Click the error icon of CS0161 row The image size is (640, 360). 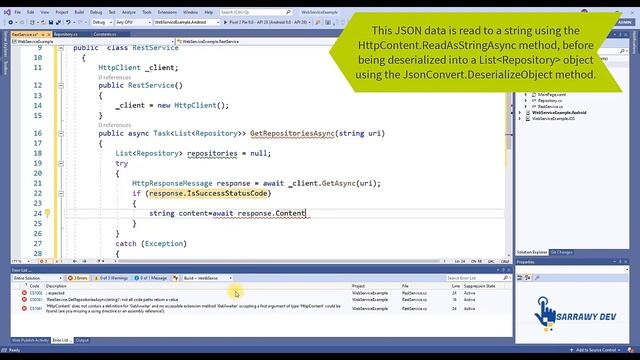(x=24, y=300)
